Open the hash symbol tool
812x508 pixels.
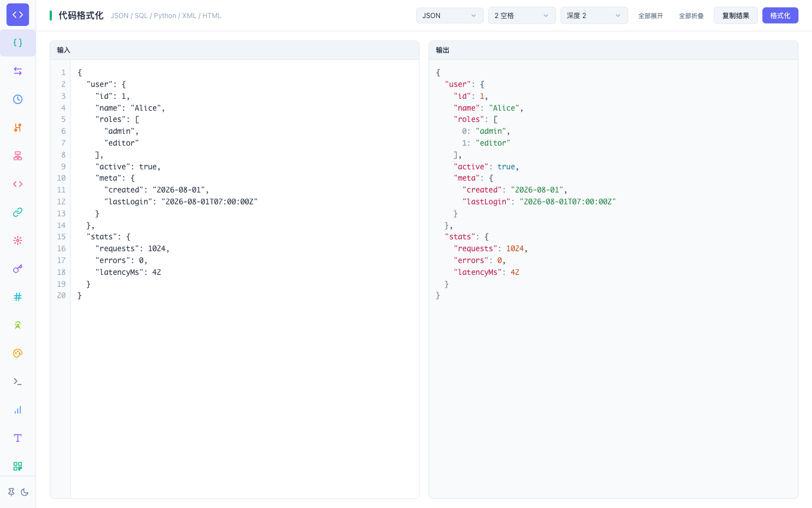(17, 297)
